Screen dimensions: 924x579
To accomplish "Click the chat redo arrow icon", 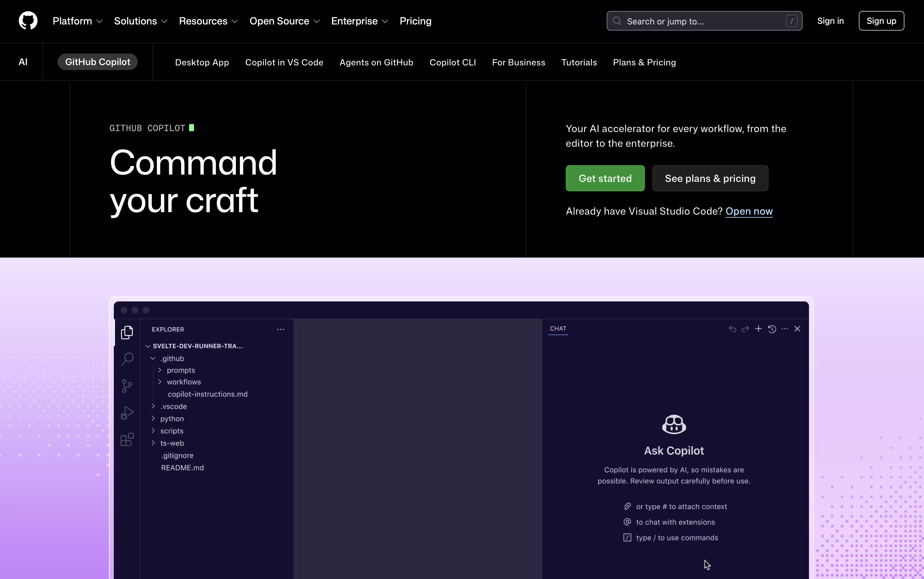I will (x=745, y=329).
